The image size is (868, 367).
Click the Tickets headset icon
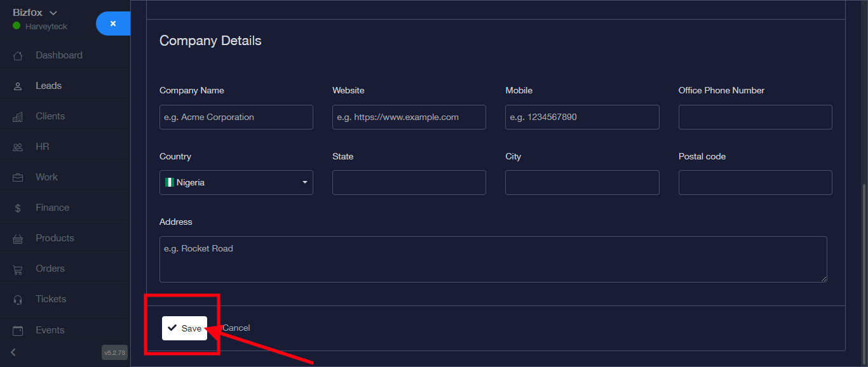18,300
